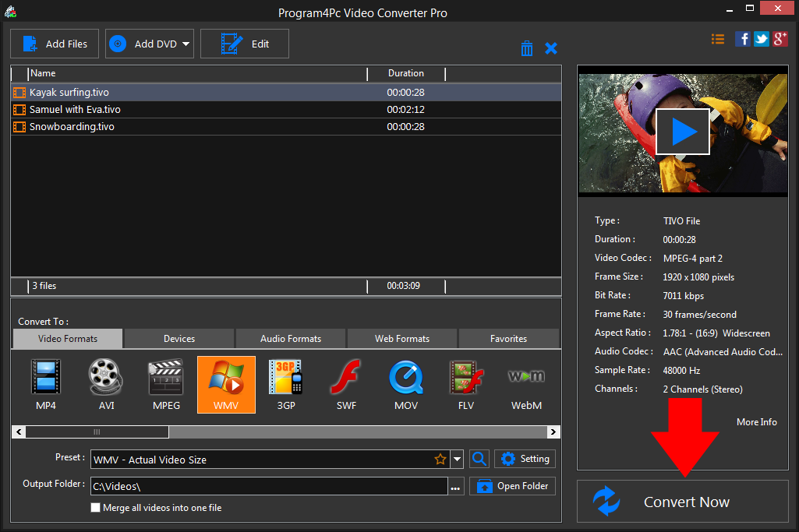The height and width of the screenshot is (532, 799).
Task: Click the magnifier search preset icon
Action: click(479, 459)
